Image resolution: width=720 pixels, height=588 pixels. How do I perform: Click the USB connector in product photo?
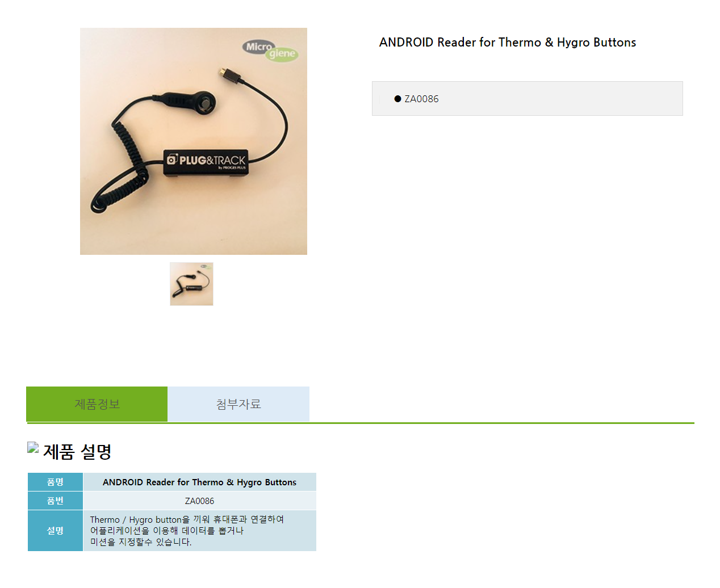[224, 74]
